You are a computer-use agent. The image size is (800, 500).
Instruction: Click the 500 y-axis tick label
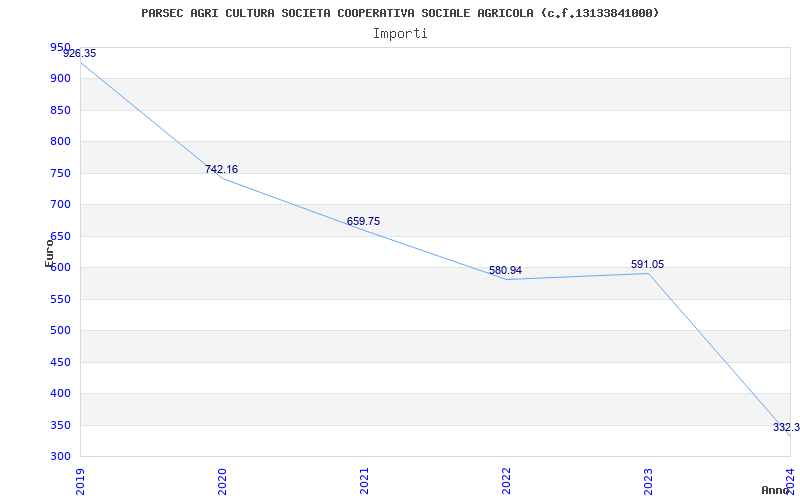coord(60,331)
